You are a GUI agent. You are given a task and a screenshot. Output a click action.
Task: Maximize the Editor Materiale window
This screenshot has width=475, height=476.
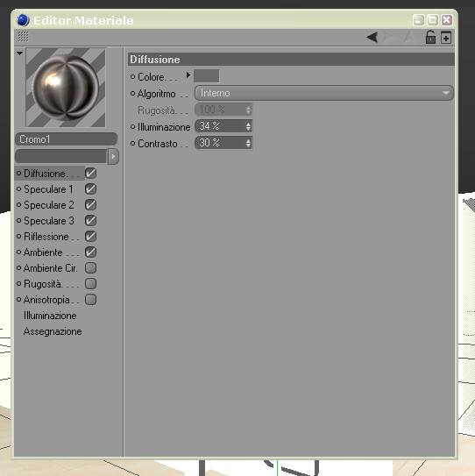pyautogui.click(x=433, y=20)
